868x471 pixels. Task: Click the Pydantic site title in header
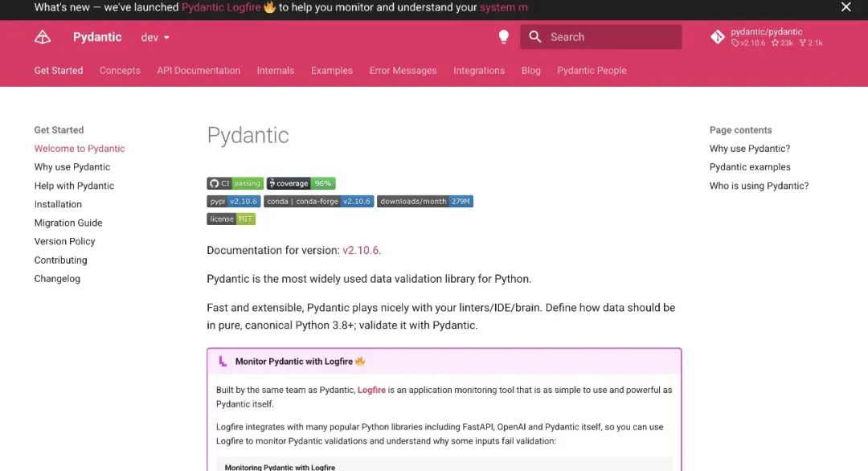point(97,37)
